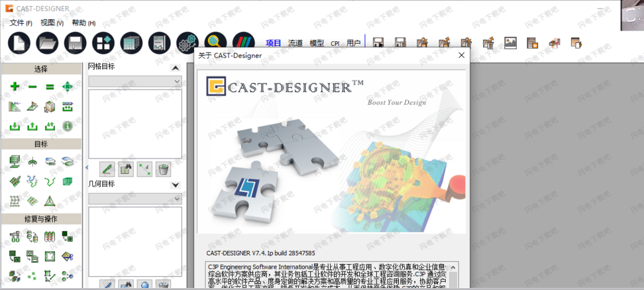644x290 pixels.
Task: Click the green 3D cube mesh icon under 目标
Action: pos(68,181)
